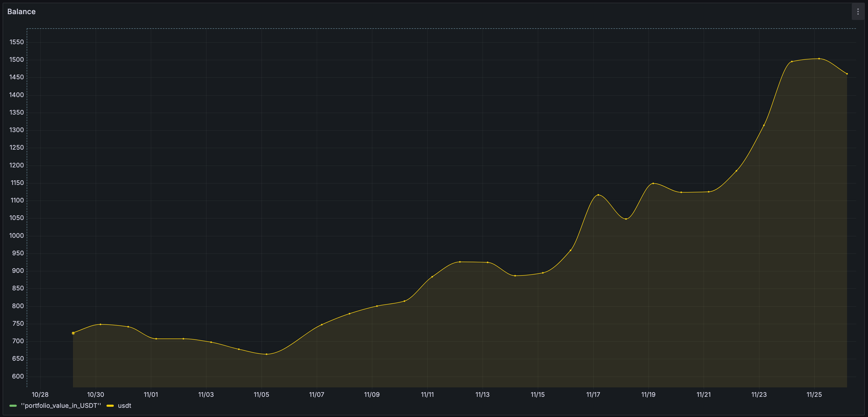
Task: Click the 11/21 x-axis date label
Action: point(704,395)
